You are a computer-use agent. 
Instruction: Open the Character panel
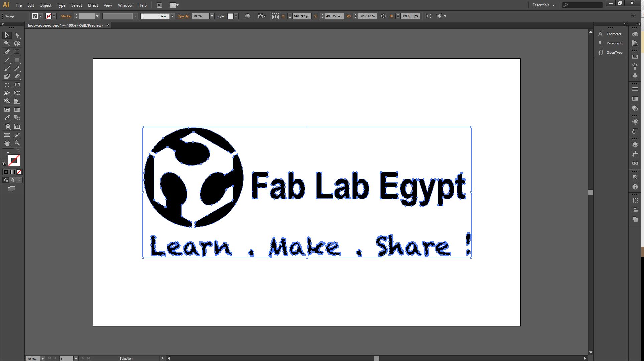(611, 34)
